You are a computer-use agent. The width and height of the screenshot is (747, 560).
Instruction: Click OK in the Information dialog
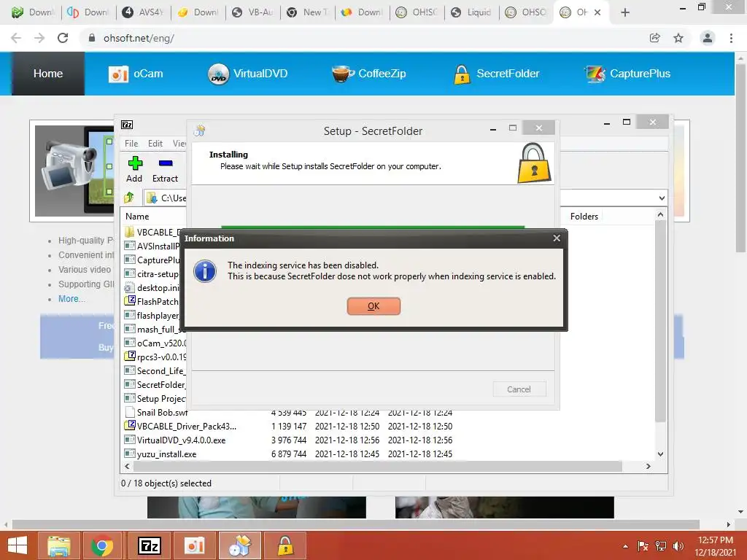click(x=373, y=306)
